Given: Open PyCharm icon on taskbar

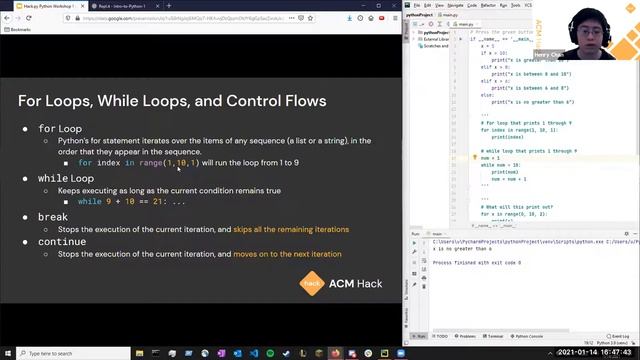Looking at the screenshot, I should [x=384, y=353].
